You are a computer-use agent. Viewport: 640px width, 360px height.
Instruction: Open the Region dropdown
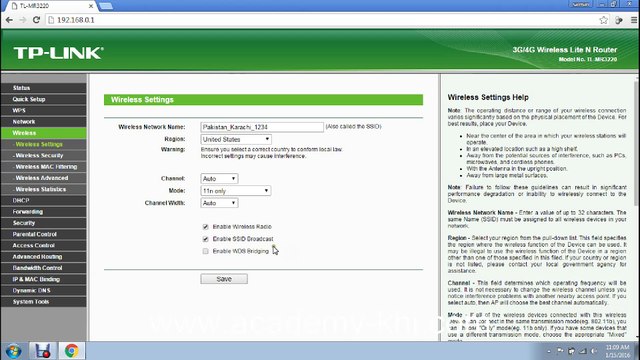[236, 139]
